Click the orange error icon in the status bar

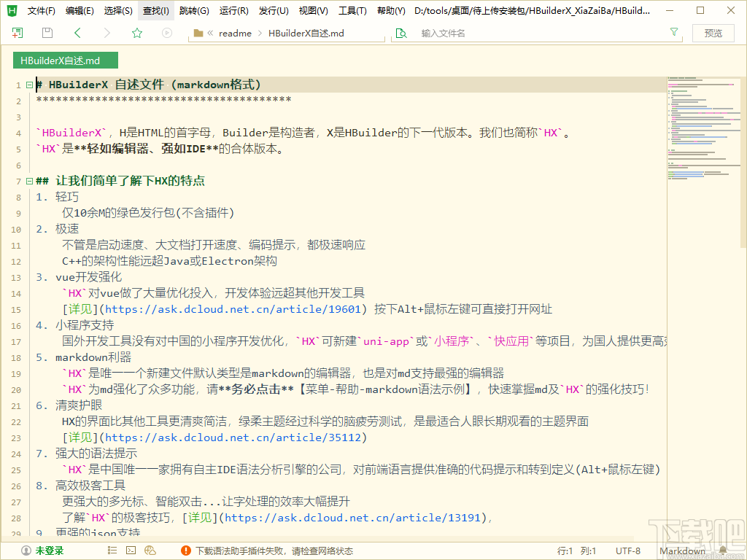point(186,551)
